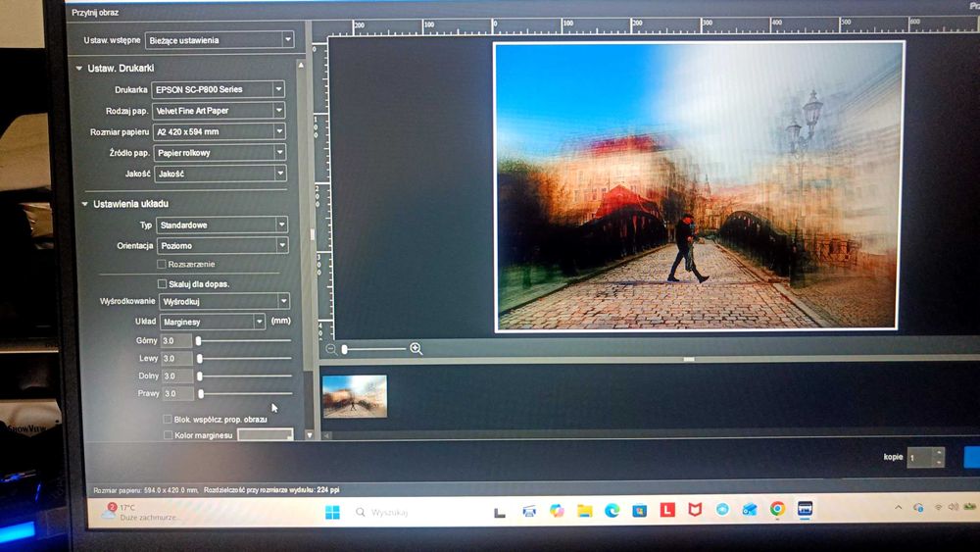980x552 pixels.
Task: Open the round light-blue taskbar app
Action: coord(722,510)
